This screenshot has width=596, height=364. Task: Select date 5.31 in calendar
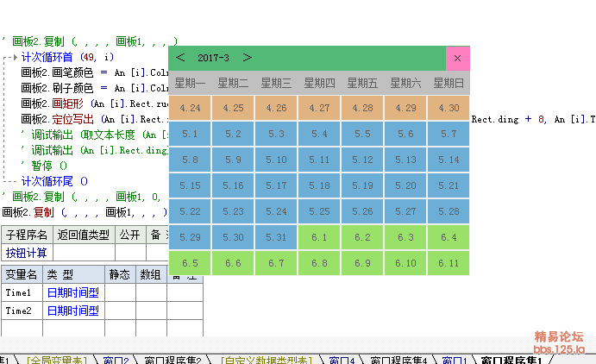[x=276, y=237]
